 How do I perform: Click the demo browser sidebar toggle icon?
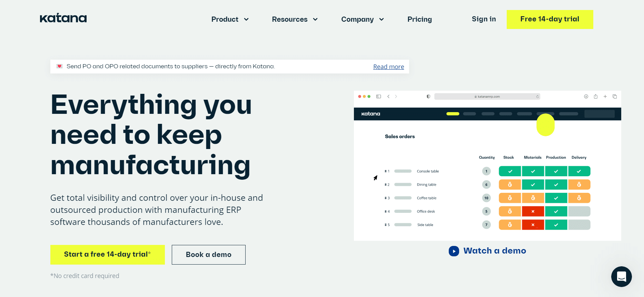coord(378,97)
